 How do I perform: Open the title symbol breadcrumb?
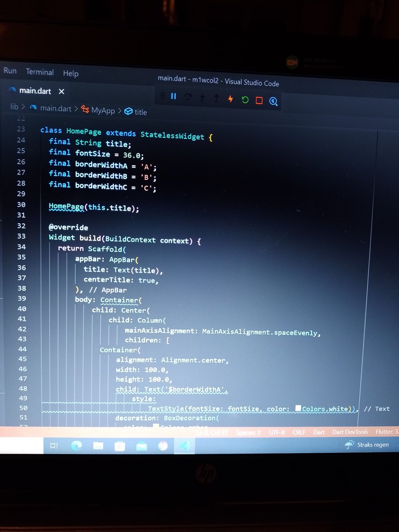(136, 112)
